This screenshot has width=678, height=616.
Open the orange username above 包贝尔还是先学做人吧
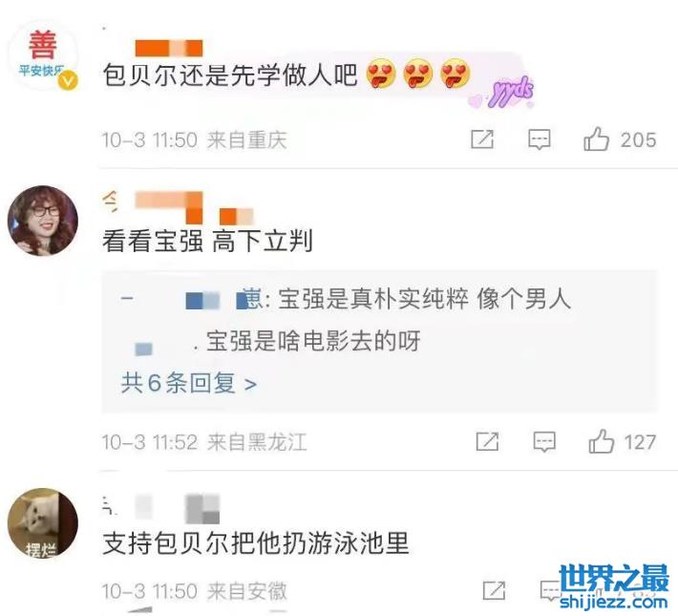[169, 48]
